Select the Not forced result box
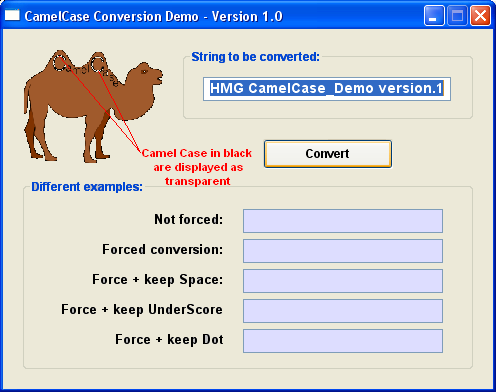Screen dimensions: 496x392 click(343, 221)
